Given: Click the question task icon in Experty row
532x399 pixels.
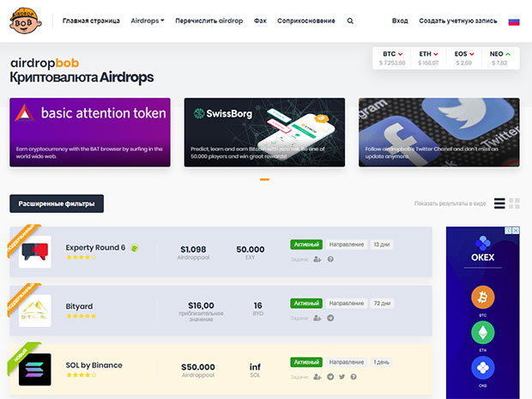Looking at the screenshot, I should point(330,259).
